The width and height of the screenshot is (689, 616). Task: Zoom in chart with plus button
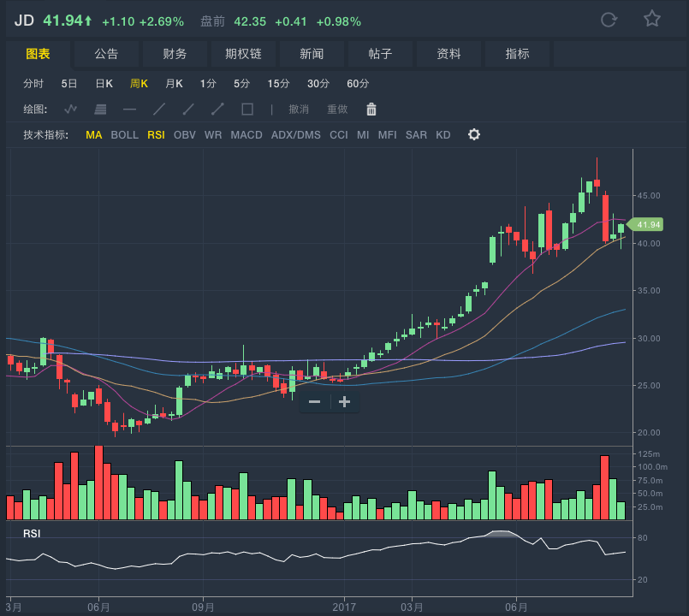(344, 401)
